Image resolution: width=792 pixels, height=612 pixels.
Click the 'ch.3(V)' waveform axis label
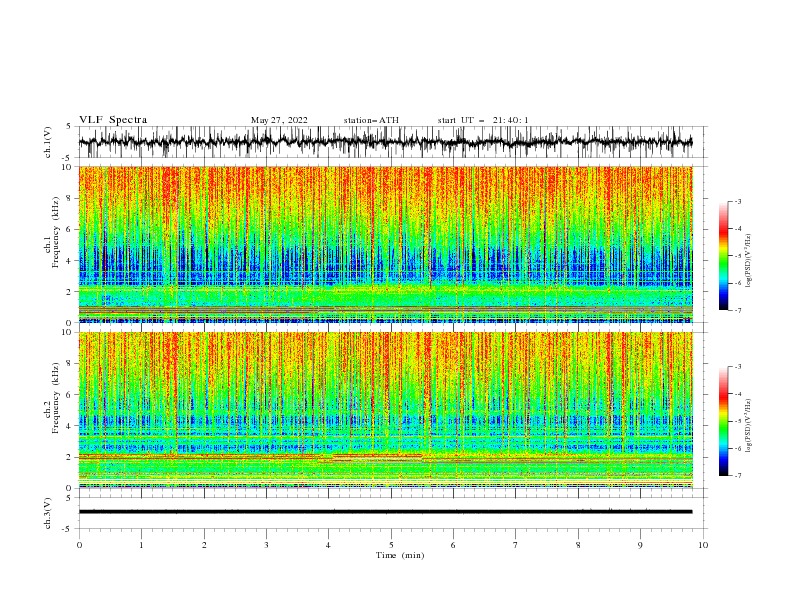(x=48, y=513)
